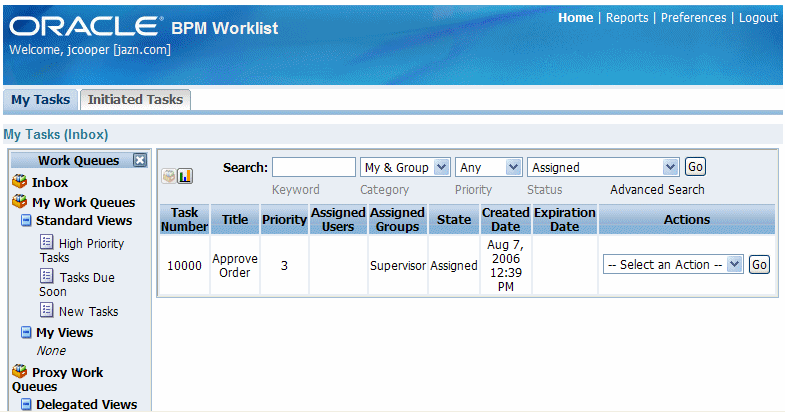Collapse the Standard Views section
The image size is (785, 412).
coord(26,220)
